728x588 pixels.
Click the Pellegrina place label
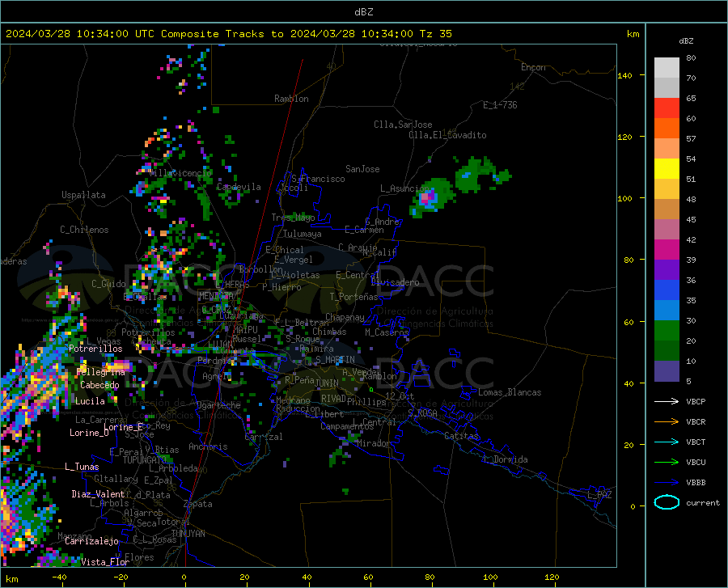coord(101,372)
